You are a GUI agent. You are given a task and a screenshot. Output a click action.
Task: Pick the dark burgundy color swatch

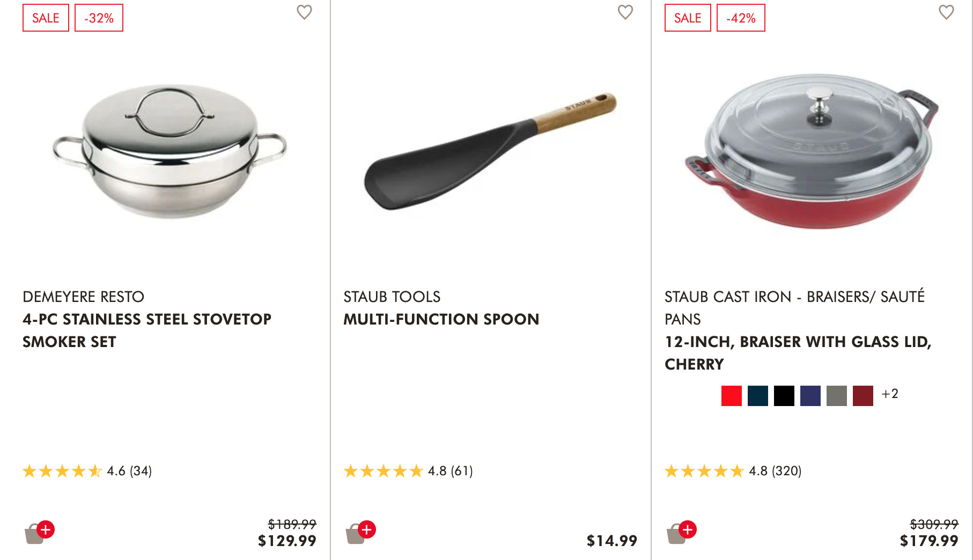863,396
